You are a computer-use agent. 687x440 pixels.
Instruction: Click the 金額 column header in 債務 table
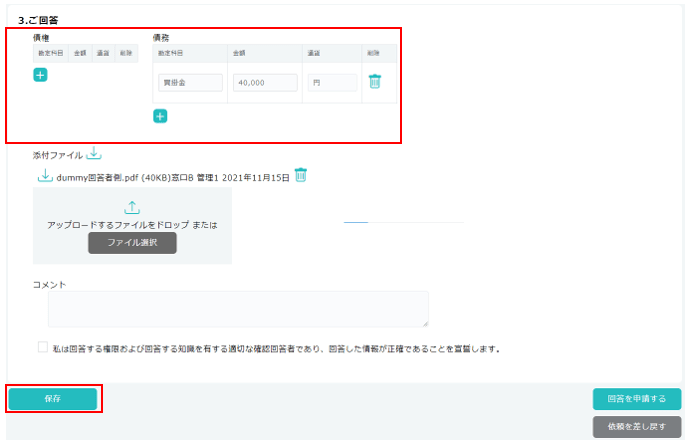[240, 52]
